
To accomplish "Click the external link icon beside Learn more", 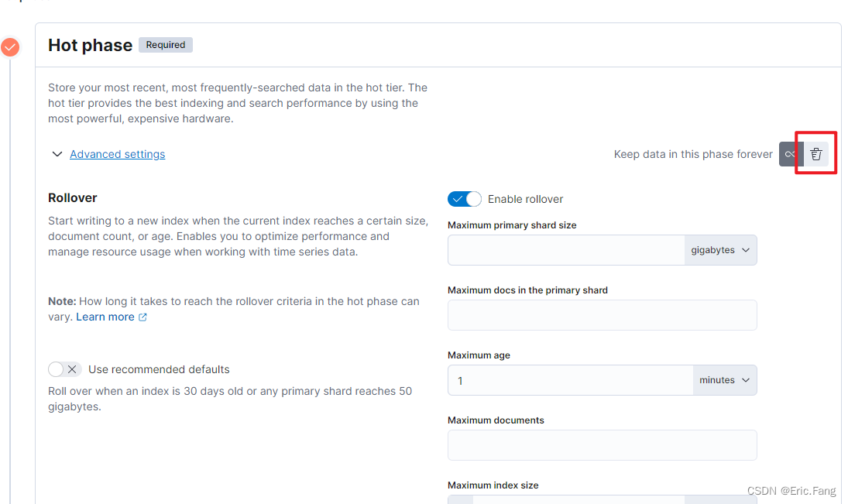I will pos(140,316).
